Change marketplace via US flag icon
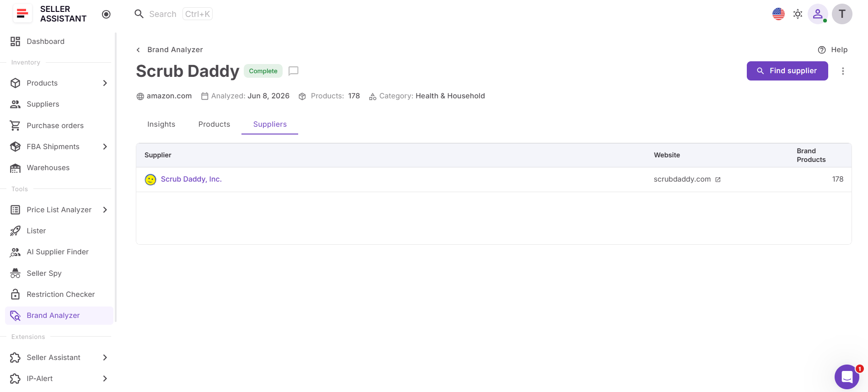868x392 pixels. (x=778, y=14)
